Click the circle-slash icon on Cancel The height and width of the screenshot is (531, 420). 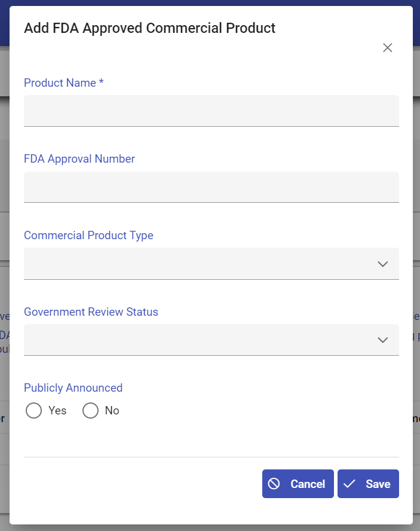tap(274, 484)
